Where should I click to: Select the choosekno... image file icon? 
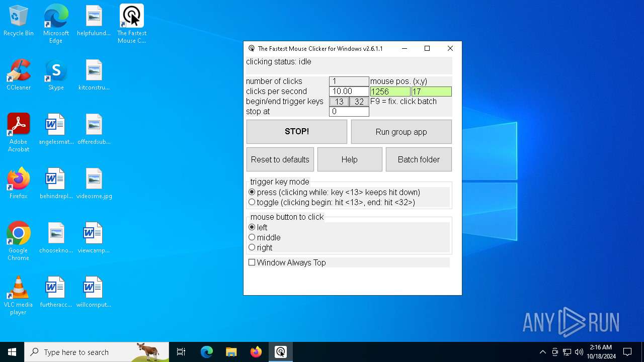tap(56, 238)
